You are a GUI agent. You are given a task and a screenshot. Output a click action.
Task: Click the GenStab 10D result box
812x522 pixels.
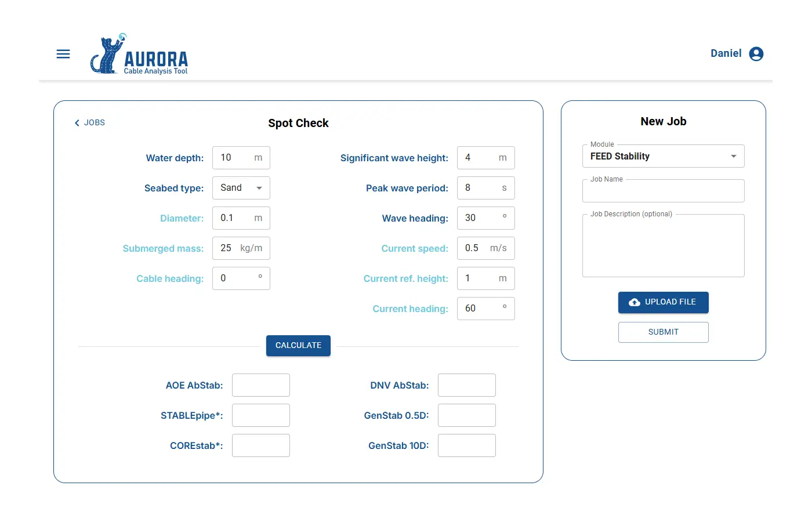466,445
